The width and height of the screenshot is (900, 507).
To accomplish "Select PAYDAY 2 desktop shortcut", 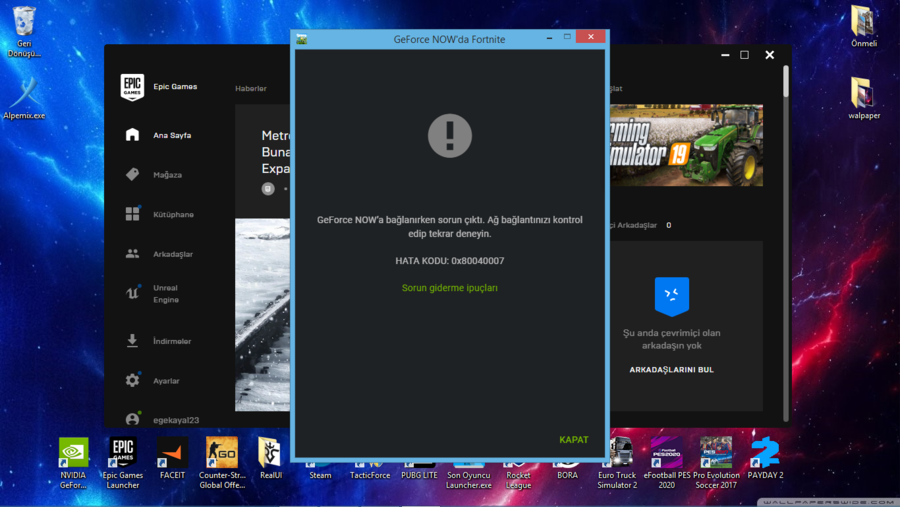I will (765, 458).
